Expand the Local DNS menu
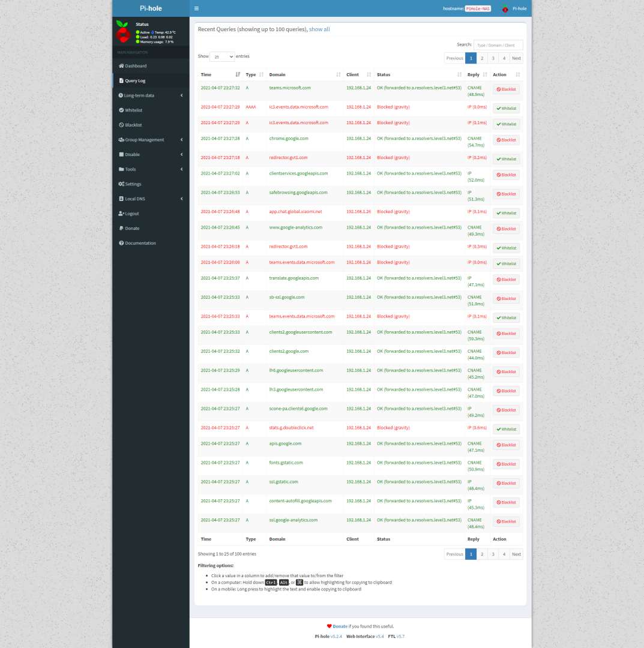 tap(151, 199)
